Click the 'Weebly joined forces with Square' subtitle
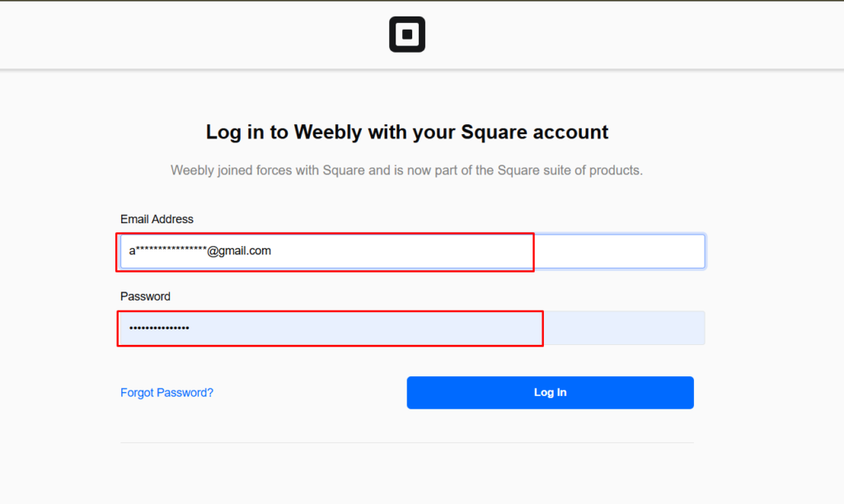 coord(407,170)
